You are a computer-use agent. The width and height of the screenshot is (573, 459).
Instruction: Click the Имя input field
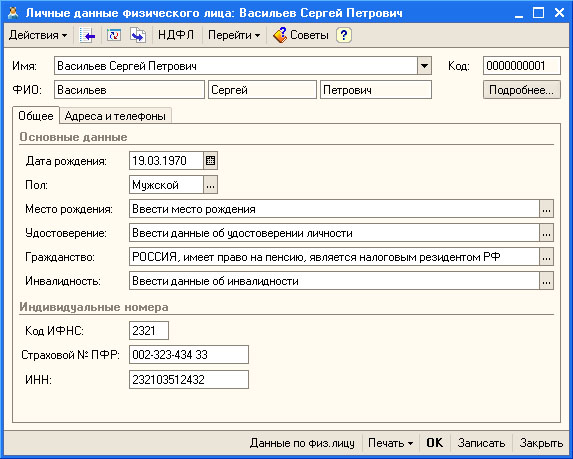(236, 66)
